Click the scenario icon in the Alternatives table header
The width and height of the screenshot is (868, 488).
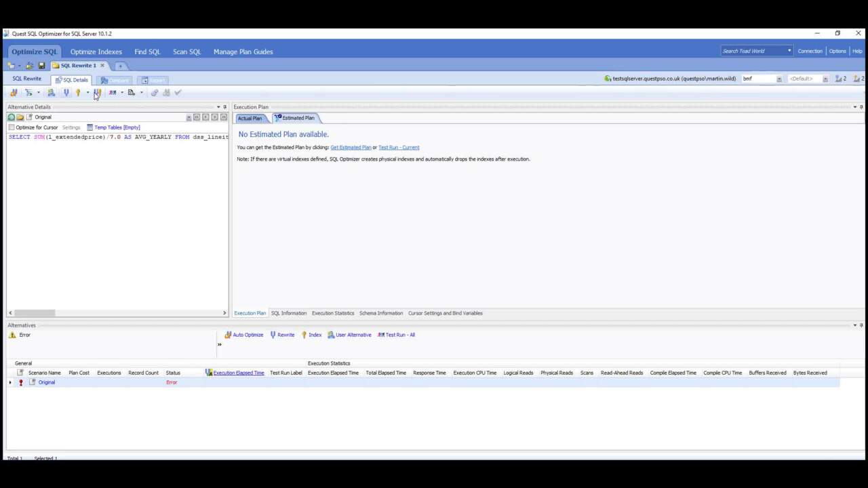[x=20, y=373]
